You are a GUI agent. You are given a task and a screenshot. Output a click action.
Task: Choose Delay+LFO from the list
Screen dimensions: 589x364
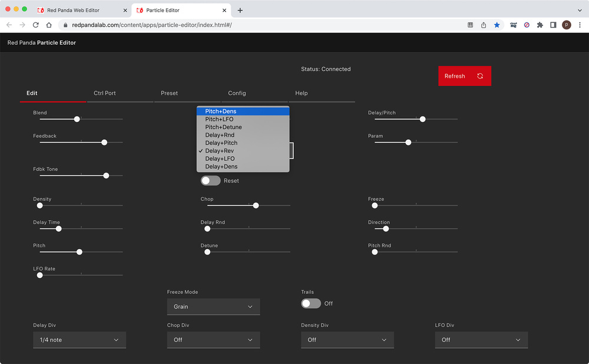point(243,158)
